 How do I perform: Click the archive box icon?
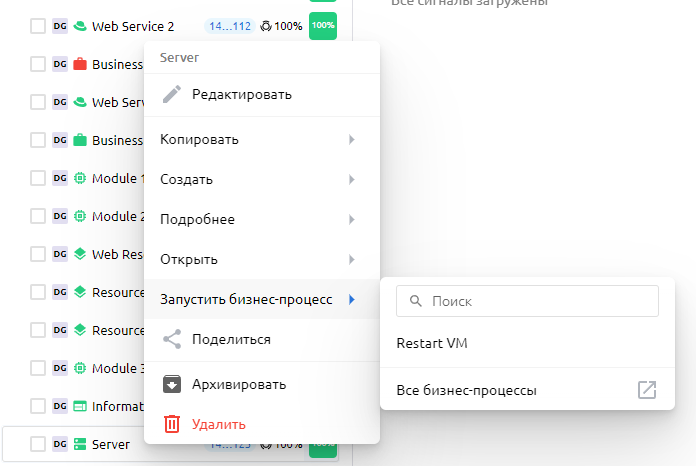[172, 384]
